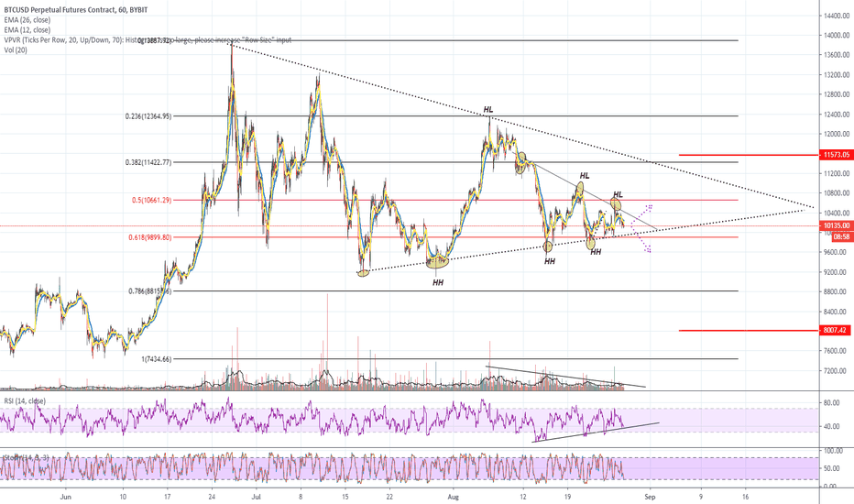The height and width of the screenshot is (504, 854).
Task: Click 80.00 on the RSI scale
Action: (x=832, y=403)
